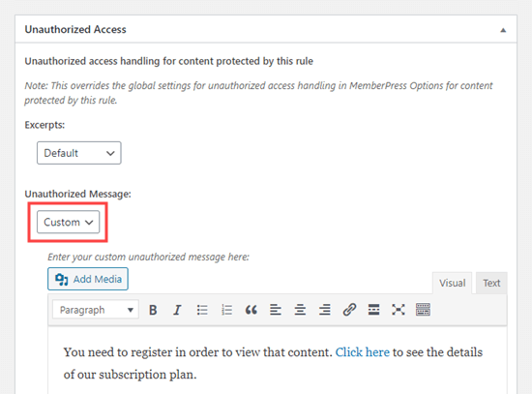The image size is (532, 394).
Task: Collapse the Unauthorized Access panel
Action: tap(503, 30)
